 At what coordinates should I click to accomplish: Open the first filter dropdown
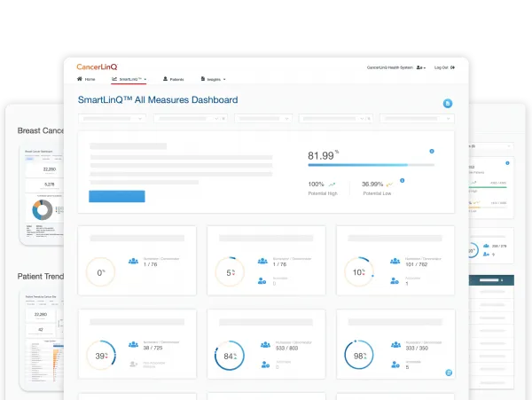pyautogui.click(x=112, y=119)
